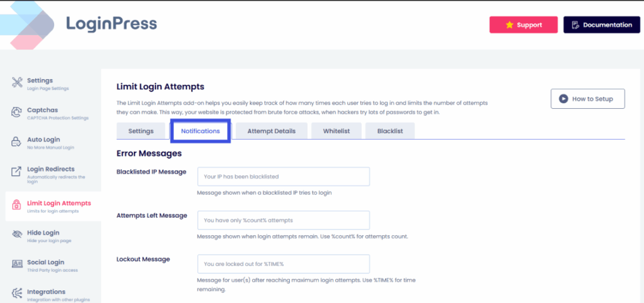Click the Social Login icon

coord(17,265)
